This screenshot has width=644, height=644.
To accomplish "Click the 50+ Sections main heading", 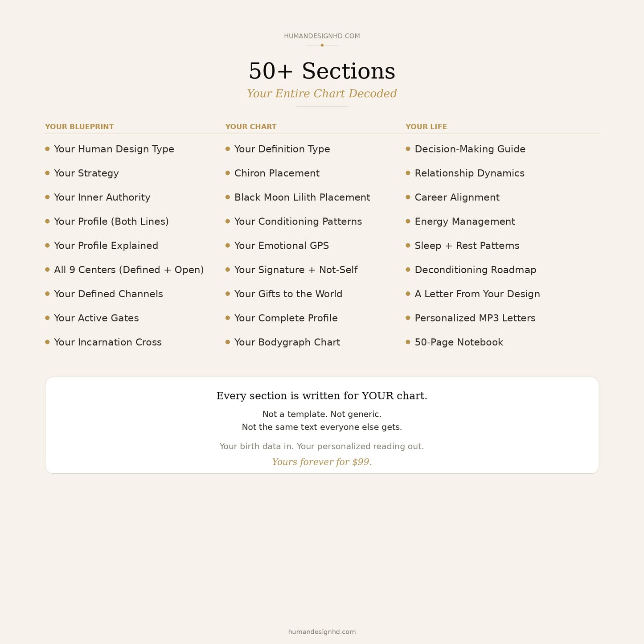I will (322, 71).
